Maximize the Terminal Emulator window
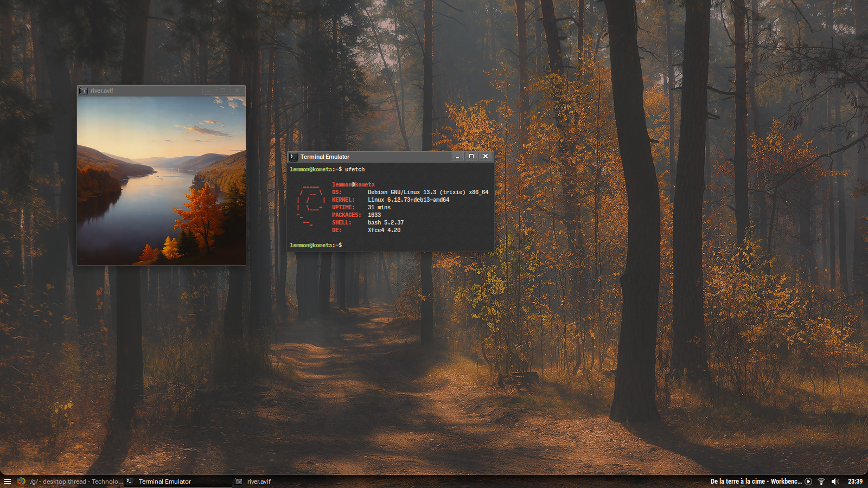This screenshot has height=488, width=868. (x=471, y=157)
